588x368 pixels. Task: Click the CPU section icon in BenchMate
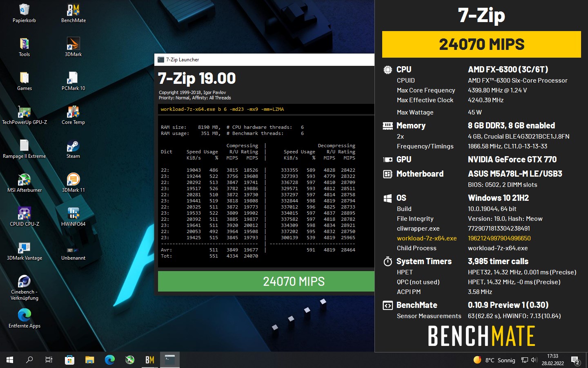pos(388,70)
